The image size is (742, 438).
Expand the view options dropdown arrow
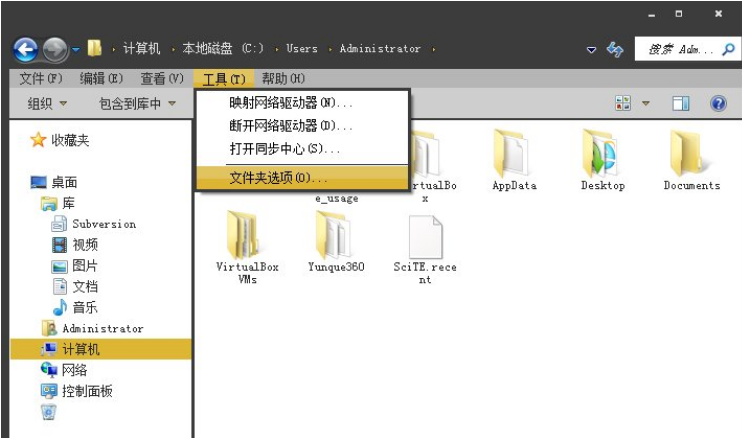tap(645, 103)
